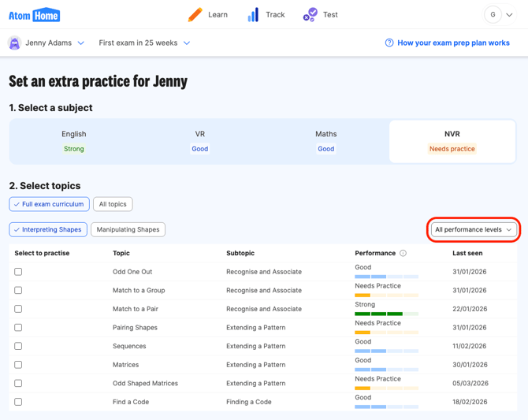Open How your exam prep plan works

point(453,43)
